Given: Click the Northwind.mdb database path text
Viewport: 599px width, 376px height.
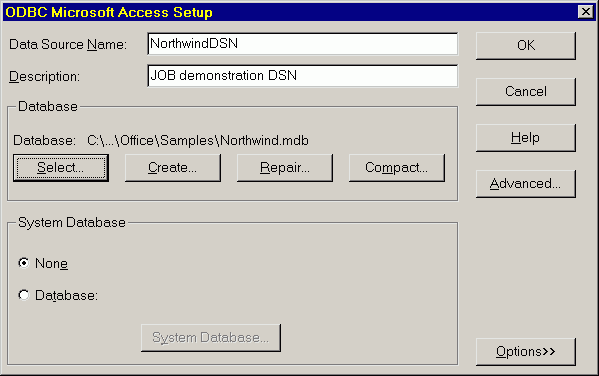Looking at the screenshot, I should coord(198,141).
